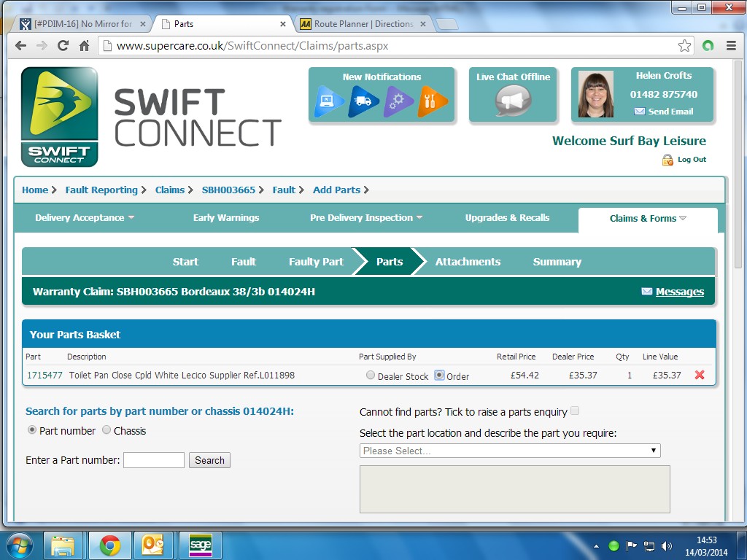Click the Live Chat megaphone icon

[513, 101]
